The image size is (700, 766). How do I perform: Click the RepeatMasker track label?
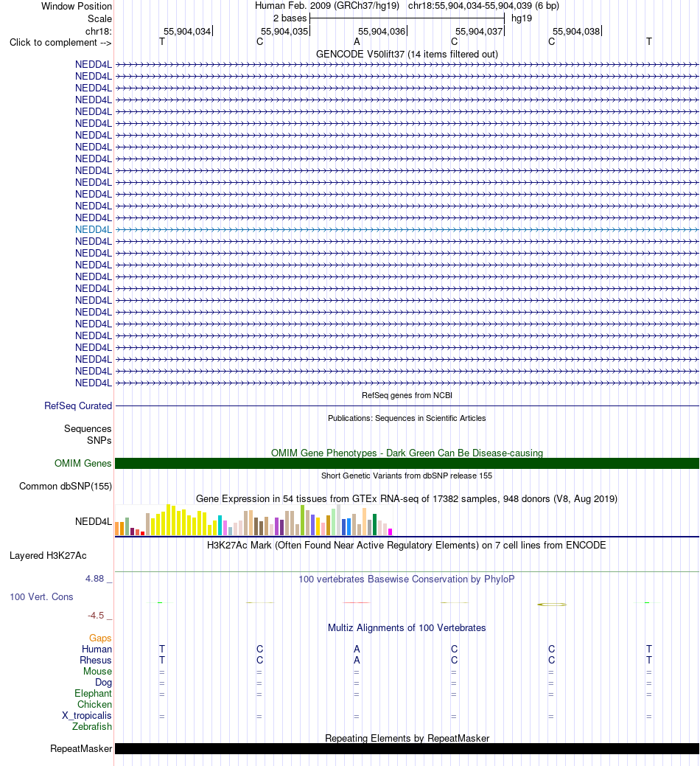click(x=81, y=749)
